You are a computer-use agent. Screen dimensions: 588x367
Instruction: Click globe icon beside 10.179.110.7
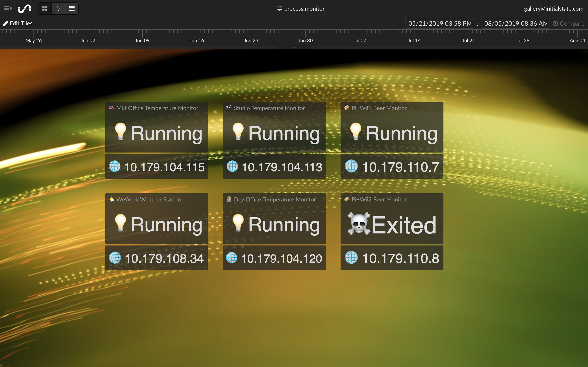click(x=351, y=166)
